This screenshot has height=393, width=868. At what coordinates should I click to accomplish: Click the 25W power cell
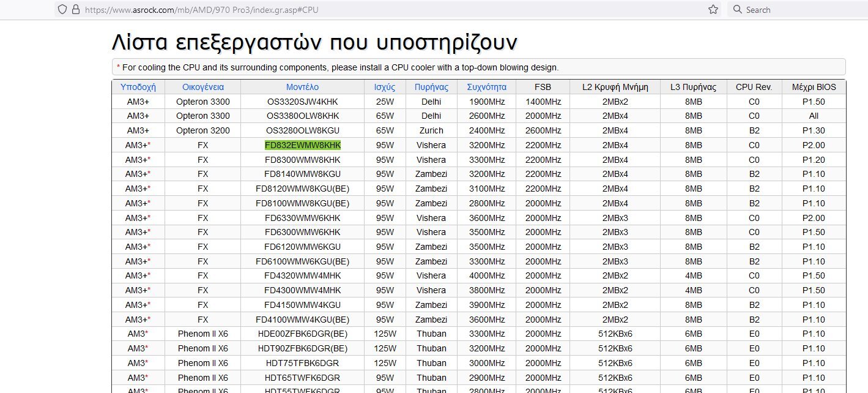[385, 102]
